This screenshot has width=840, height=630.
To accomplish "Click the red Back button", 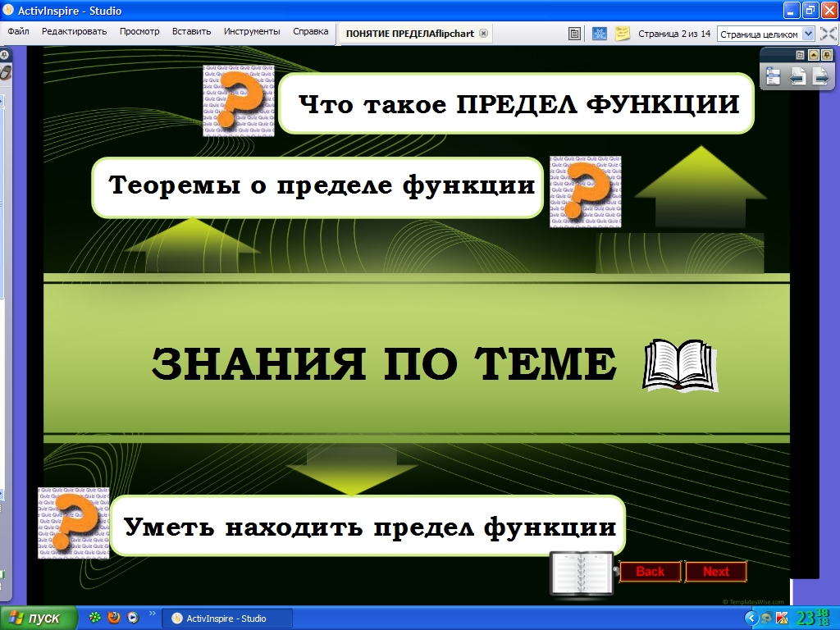I will [x=650, y=572].
